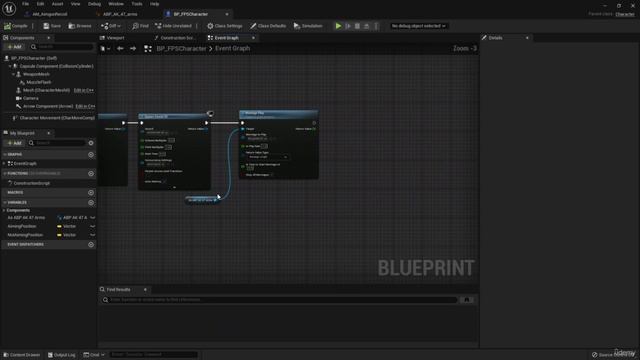Expand the EventGraph tree row
The height and width of the screenshot is (360, 640).
coord(4,164)
